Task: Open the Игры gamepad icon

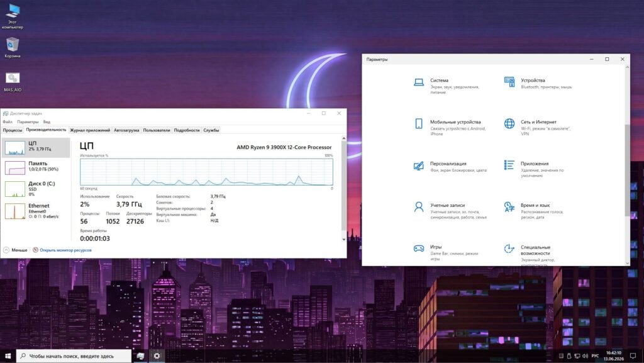Action: 418,249
